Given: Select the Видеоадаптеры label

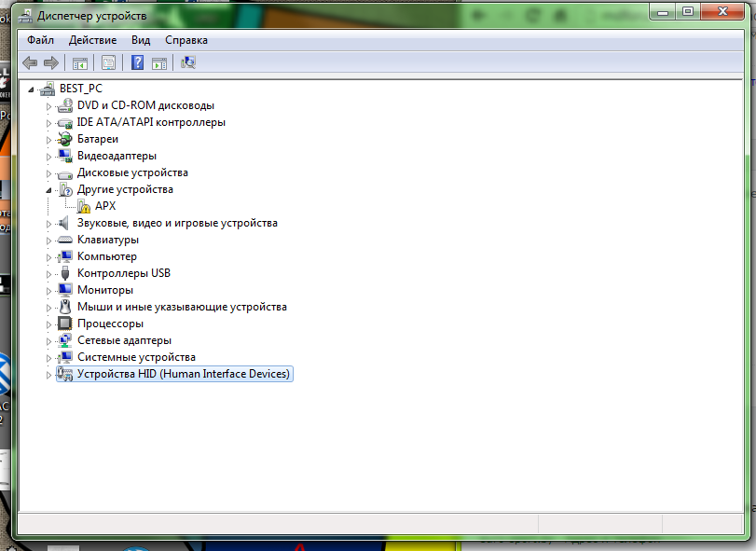Looking at the screenshot, I should (x=117, y=156).
